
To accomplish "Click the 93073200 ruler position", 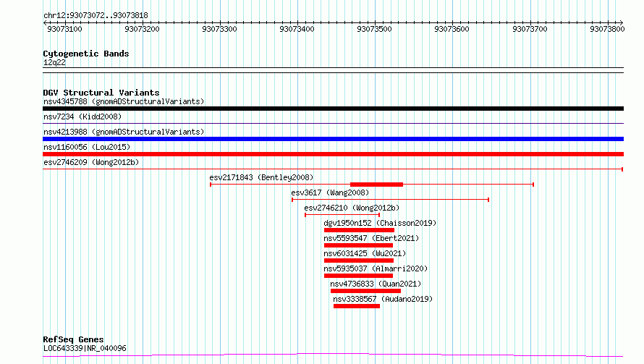I will pos(142,29).
